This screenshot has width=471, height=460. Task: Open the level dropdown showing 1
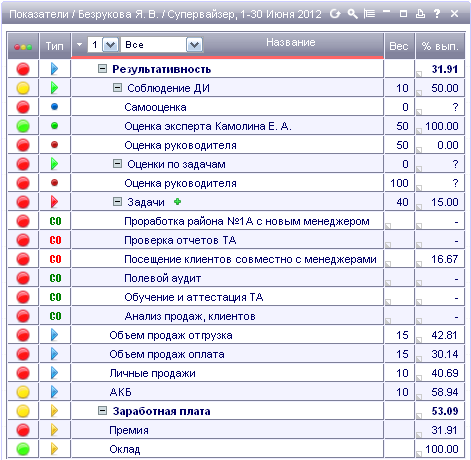coord(110,45)
